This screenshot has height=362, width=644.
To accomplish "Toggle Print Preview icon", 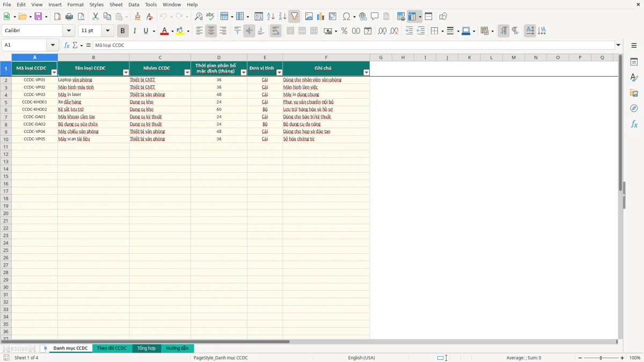I will click(81, 17).
